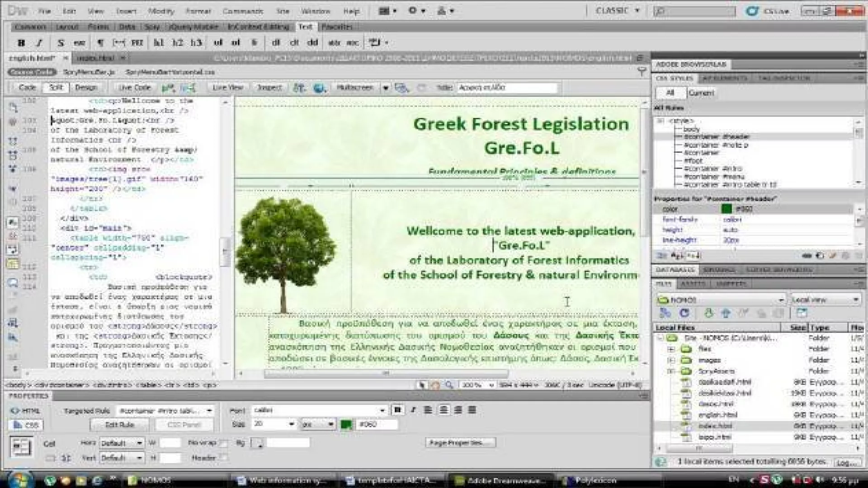This screenshot has width=868, height=488.
Task: Expand the images folder in Files
Action: point(671,361)
